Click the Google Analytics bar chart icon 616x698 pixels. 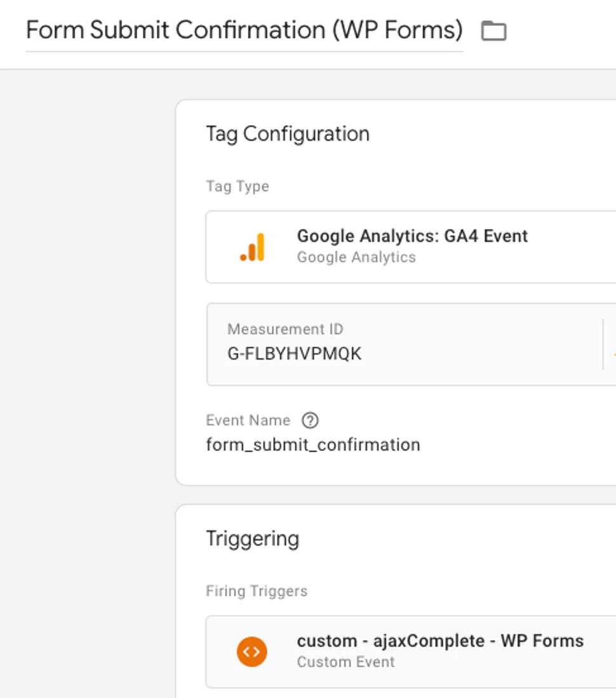point(253,247)
